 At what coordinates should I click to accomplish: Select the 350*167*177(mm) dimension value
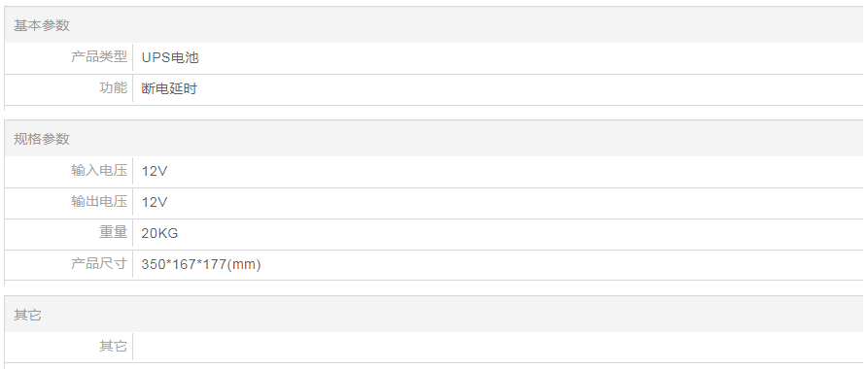click(x=201, y=264)
